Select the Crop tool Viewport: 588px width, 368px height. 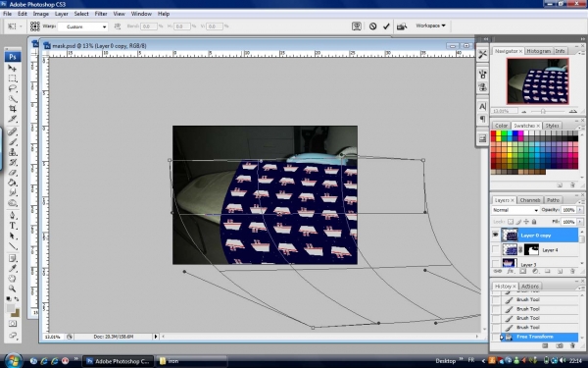(x=12, y=109)
